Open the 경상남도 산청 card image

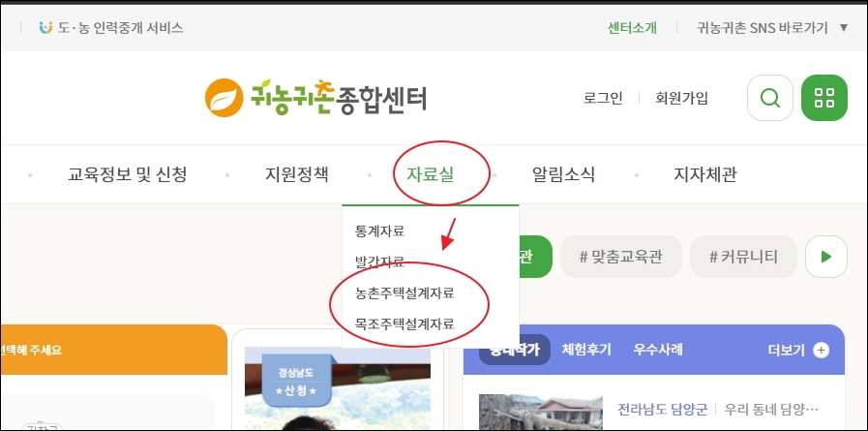pos(337,389)
